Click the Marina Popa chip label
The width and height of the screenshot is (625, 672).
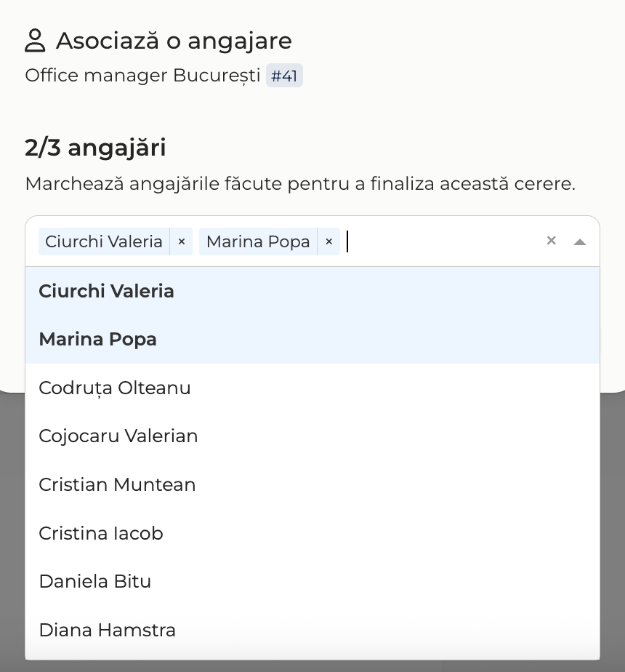(x=258, y=241)
